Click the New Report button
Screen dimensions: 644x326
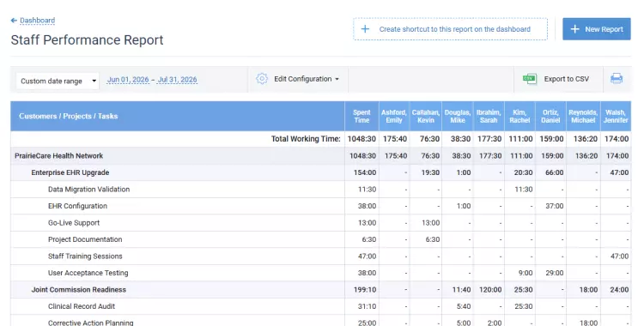597,29
